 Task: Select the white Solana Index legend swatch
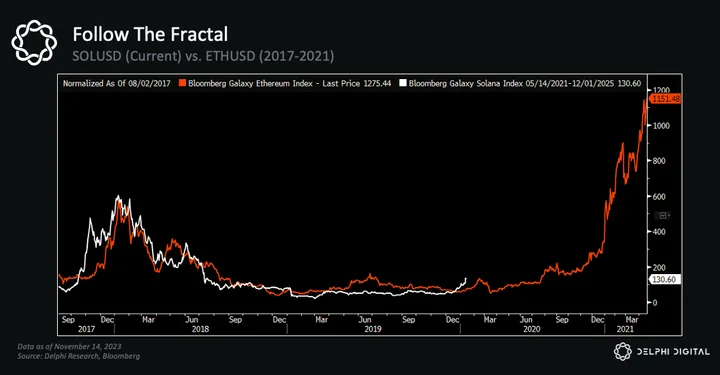tap(403, 83)
